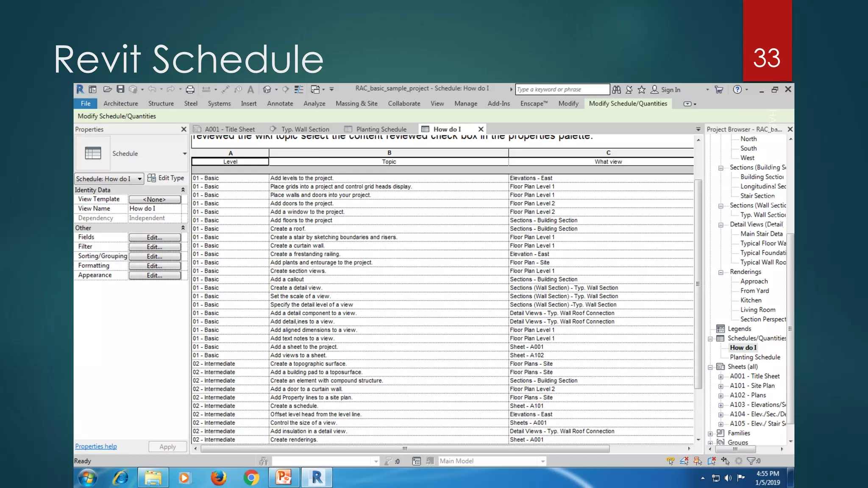Collapse the Renderings tree node
868x488 pixels.
(x=721, y=272)
